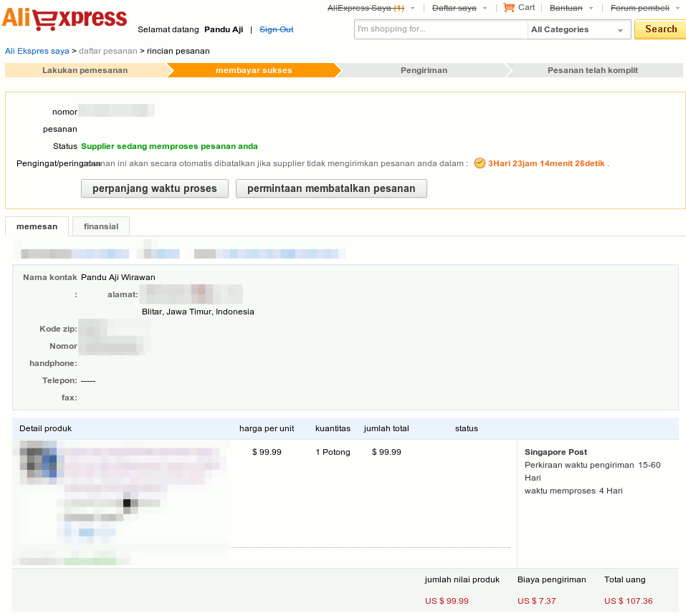Click perpanjang waktu proses button
Screen dimensions: 686x616
[154, 188]
